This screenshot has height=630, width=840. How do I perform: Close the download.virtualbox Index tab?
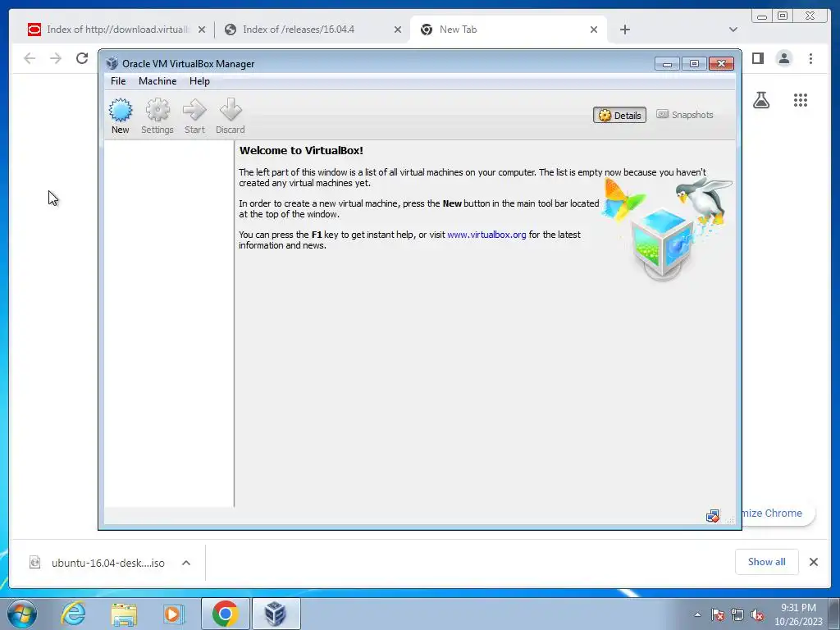click(202, 30)
